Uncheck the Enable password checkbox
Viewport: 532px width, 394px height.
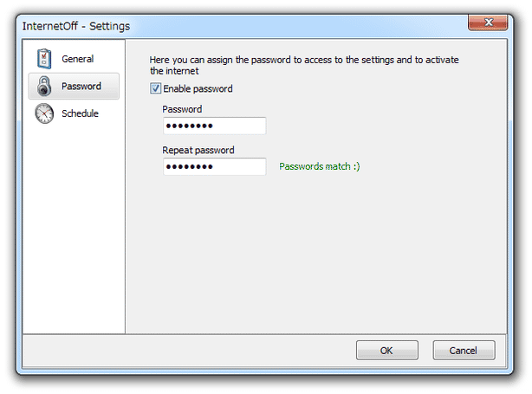(155, 88)
